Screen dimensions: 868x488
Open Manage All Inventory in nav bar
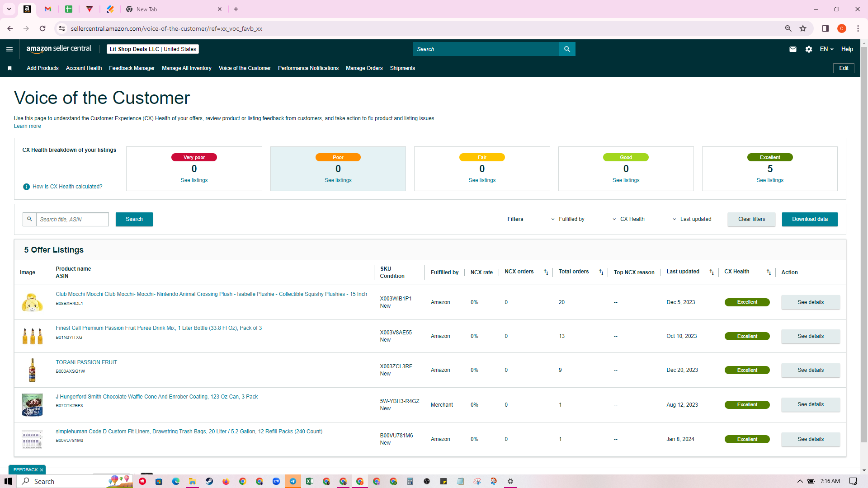click(x=186, y=68)
